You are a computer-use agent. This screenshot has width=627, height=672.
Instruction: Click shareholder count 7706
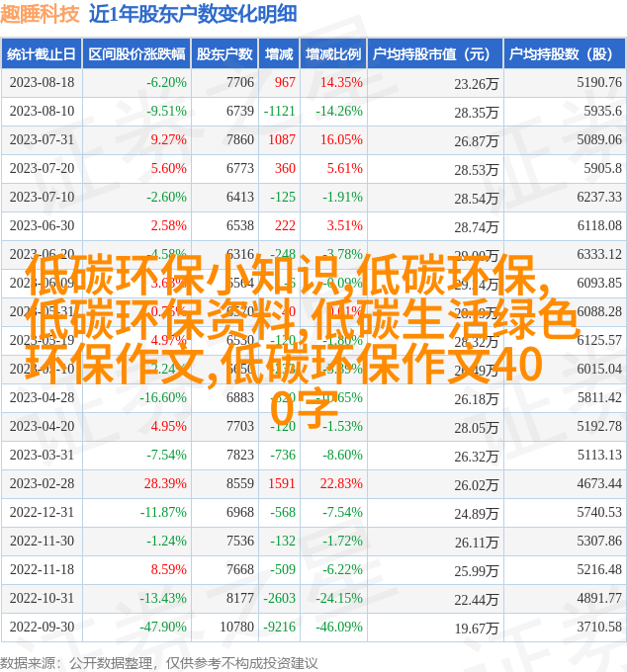click(240, 82)
